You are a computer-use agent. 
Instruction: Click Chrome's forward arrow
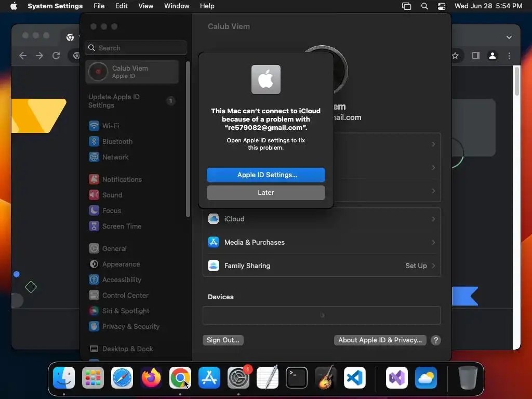[x=39, y=56]
